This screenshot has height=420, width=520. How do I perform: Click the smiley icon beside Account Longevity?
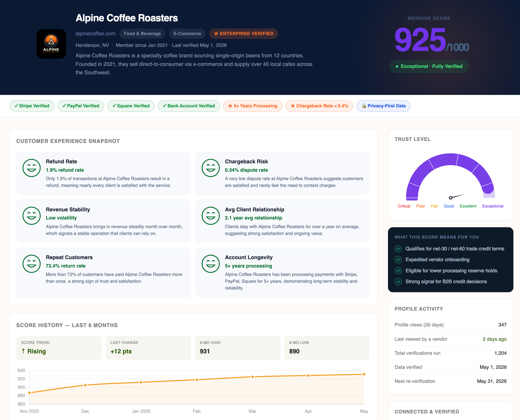pos(210,264)
